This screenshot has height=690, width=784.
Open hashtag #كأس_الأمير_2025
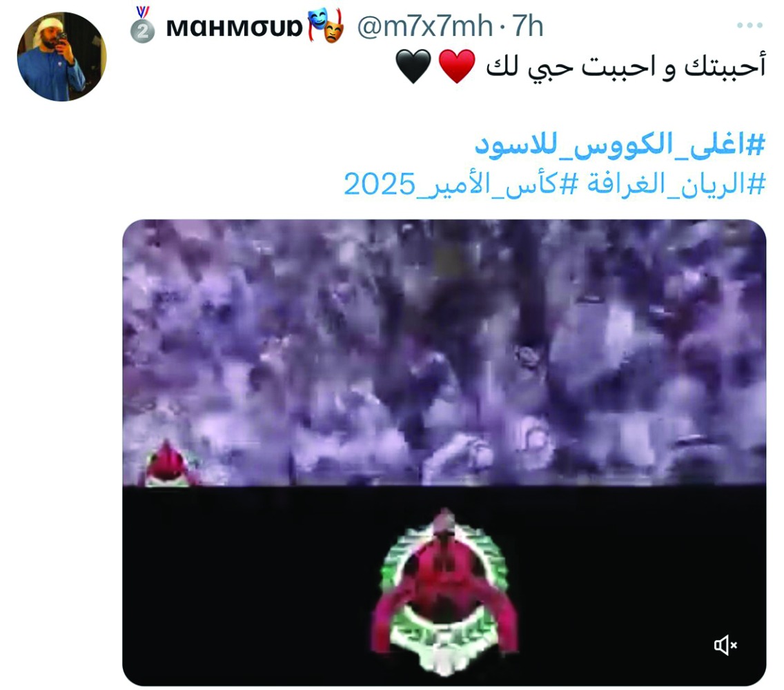pyautogui.click(x=461, y=184)
